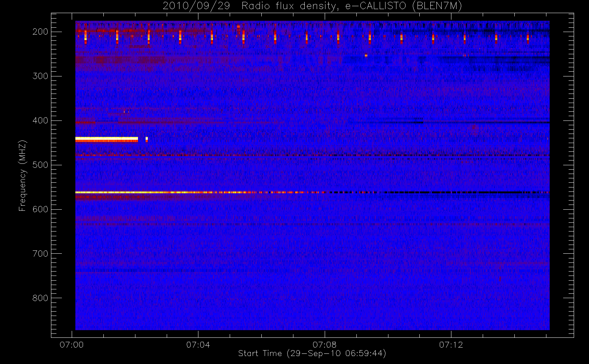Click the 400 frequency tick label
This screenshot has height=364, width=589.
coord(40,120)
